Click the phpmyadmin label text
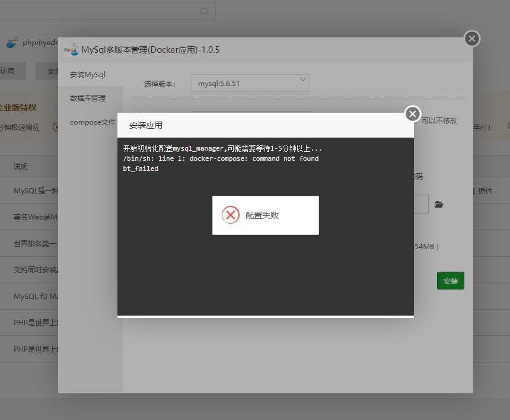This screenshot has width=510, height=420. pyautogui.click(x=40, y=43)
